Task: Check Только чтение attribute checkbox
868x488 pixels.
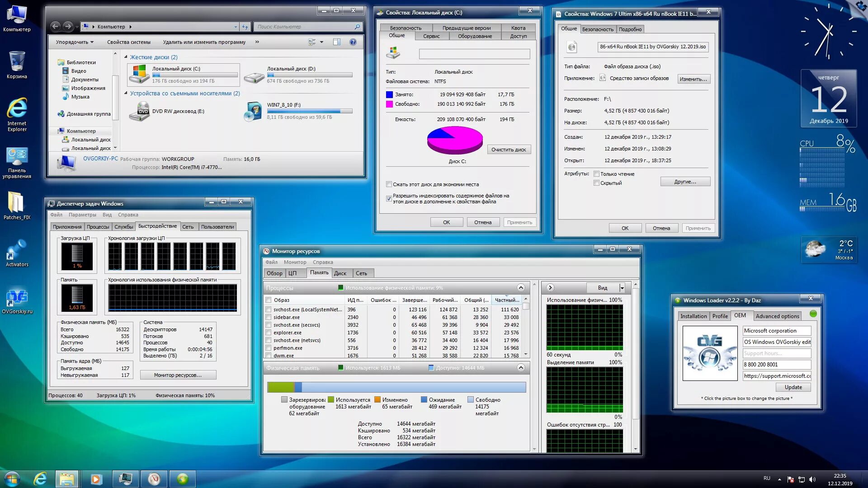Action: [596, 174]
